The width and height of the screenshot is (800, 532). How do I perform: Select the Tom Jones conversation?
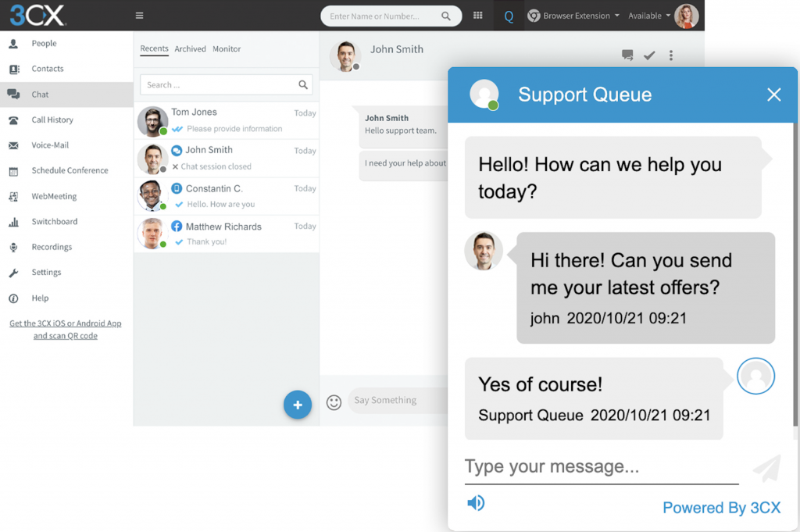tap(227, 120)
